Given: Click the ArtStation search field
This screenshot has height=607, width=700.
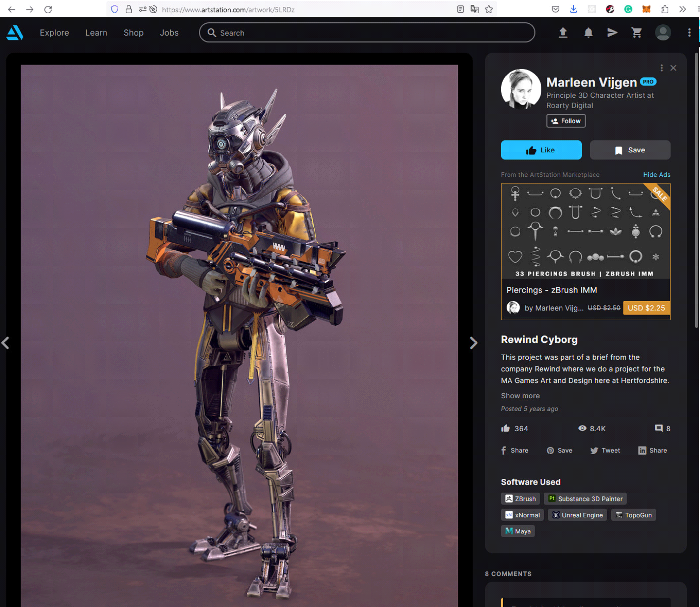Looking at the screenshot, I should tap(367, 33).
